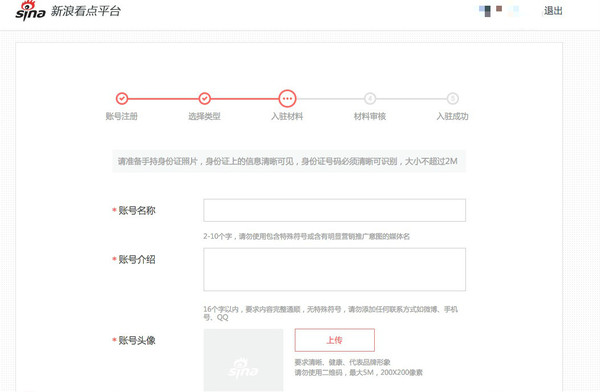Click the 16个字以内 introduction hint text
The width and height of the screenshot is (600, 392).
[x=331, y=313]
